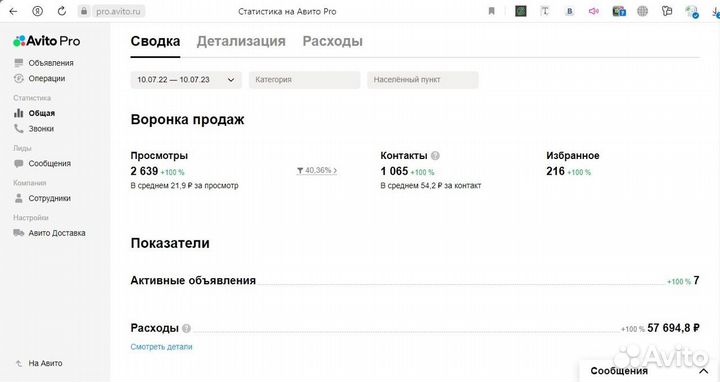Image resolution: width=720 pixels, height=382 pixels.
Task: Click the arrow icon beside На Авито
Action: [x=18, y=363]
